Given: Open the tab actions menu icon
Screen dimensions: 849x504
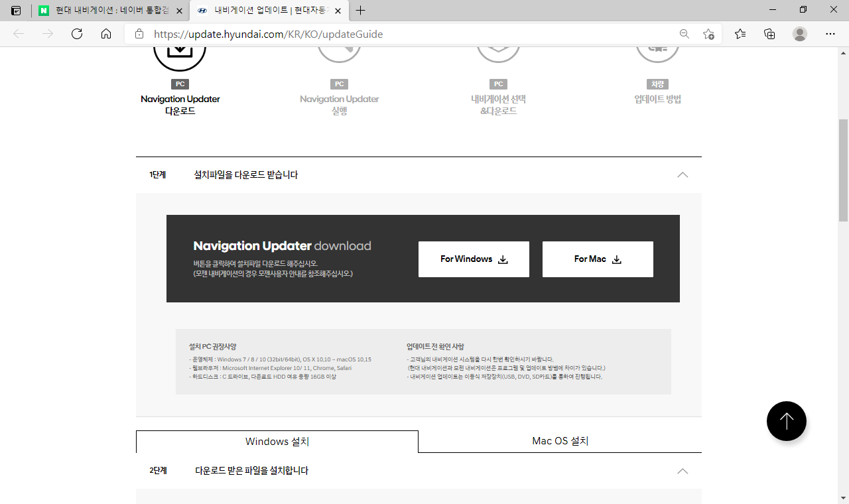Looking at the screenshot, I should tap(16, 11).
